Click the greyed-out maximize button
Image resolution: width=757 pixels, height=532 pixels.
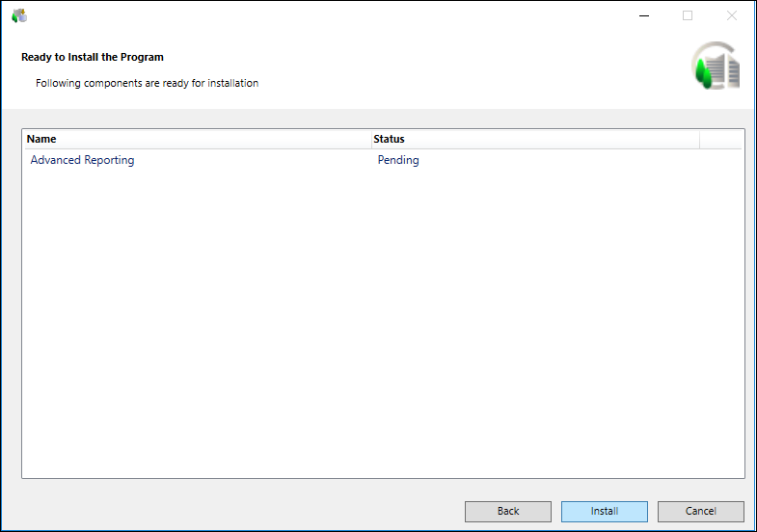point(688,15)
